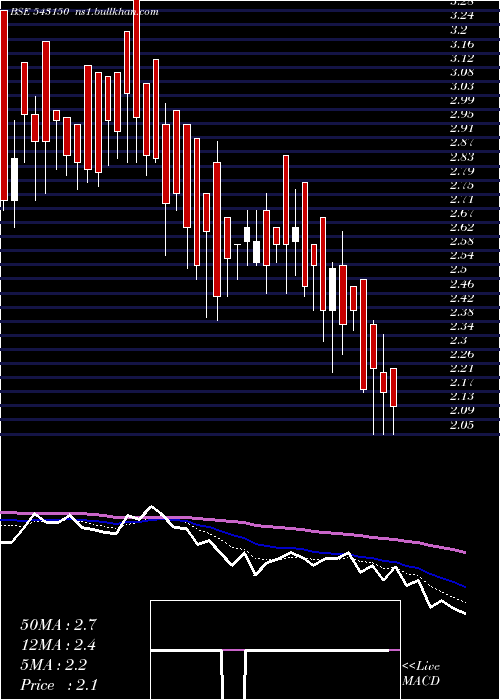Click the 2.21 price level label
The height and width of the screenshot is (700, 500).
click(x=462, y=369)
